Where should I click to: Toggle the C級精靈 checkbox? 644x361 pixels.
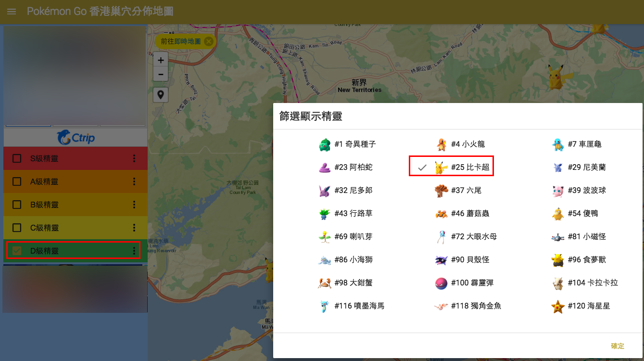tap(17, 228)
